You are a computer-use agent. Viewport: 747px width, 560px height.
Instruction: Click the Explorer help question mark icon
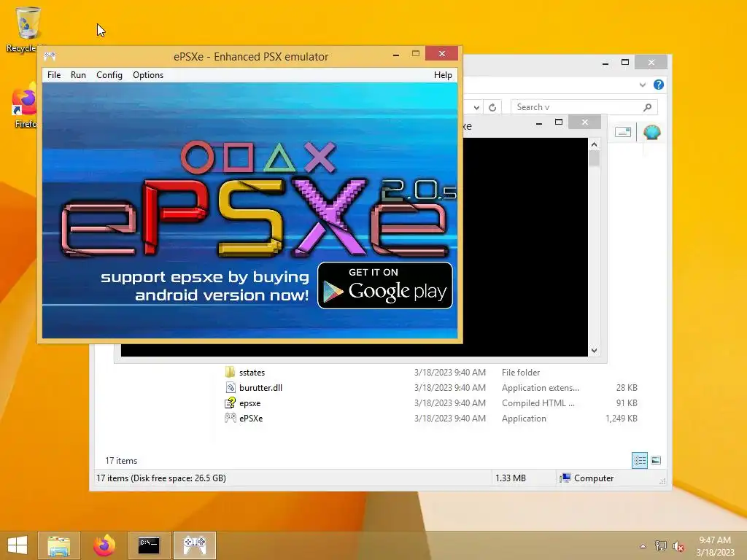click(659, 85)
